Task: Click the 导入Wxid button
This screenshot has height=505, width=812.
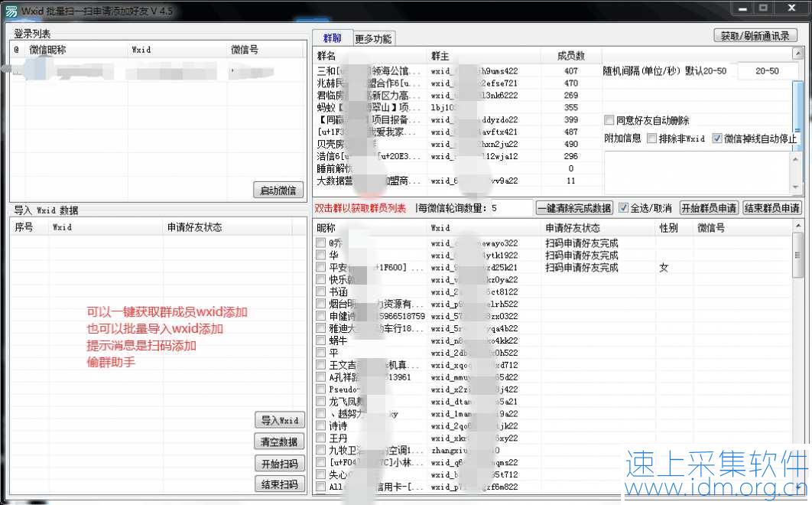Action: coord(280,420)
